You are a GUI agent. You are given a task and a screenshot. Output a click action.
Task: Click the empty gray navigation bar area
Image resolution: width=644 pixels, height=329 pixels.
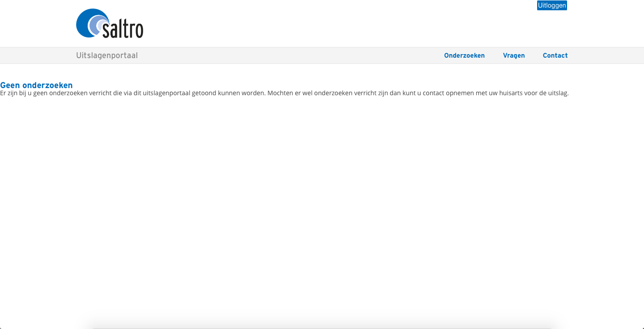(x=291, y=55)
